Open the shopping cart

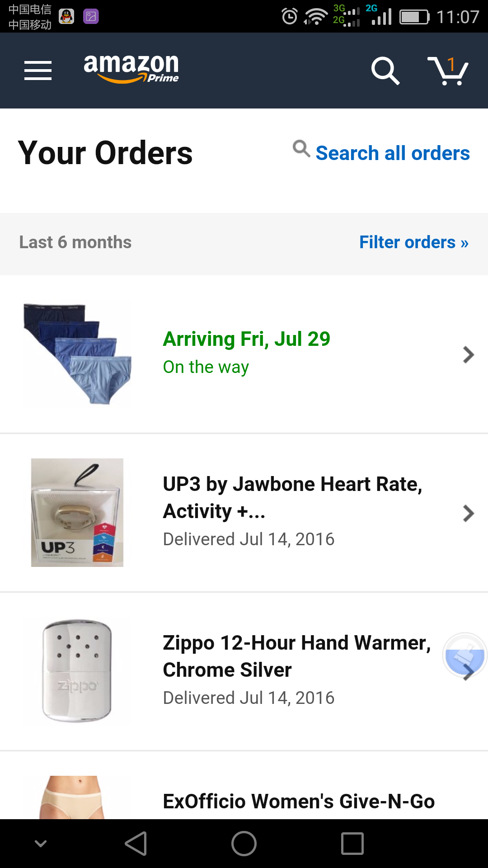[x=448, y=71]
